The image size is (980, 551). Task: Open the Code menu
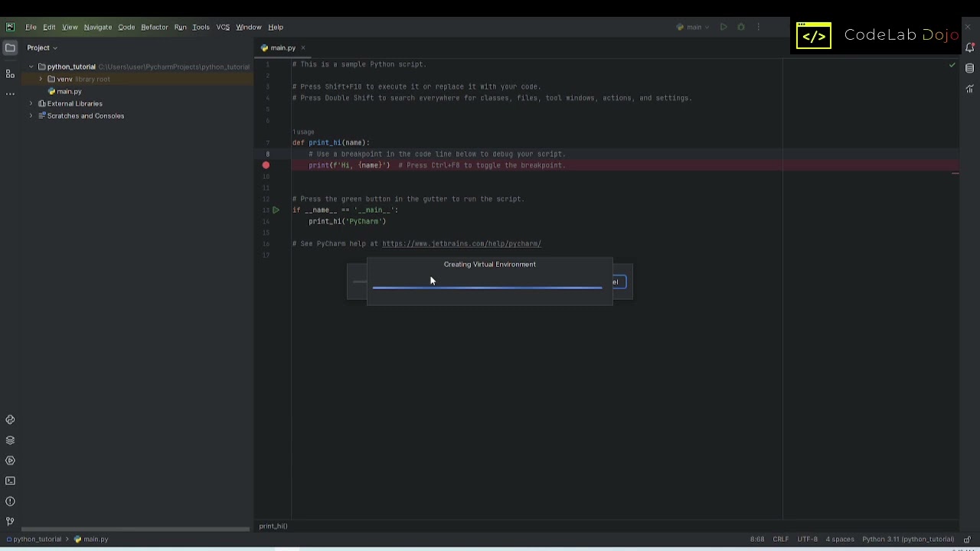point(126,27)
